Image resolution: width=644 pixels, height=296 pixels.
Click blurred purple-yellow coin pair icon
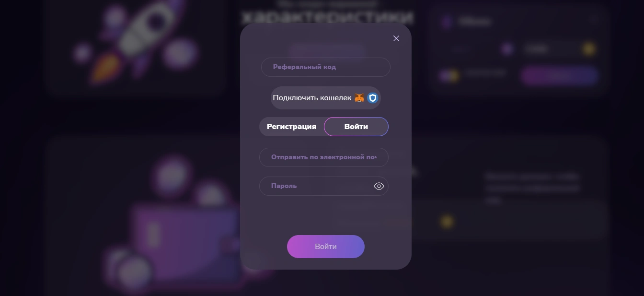click(449, 75)
